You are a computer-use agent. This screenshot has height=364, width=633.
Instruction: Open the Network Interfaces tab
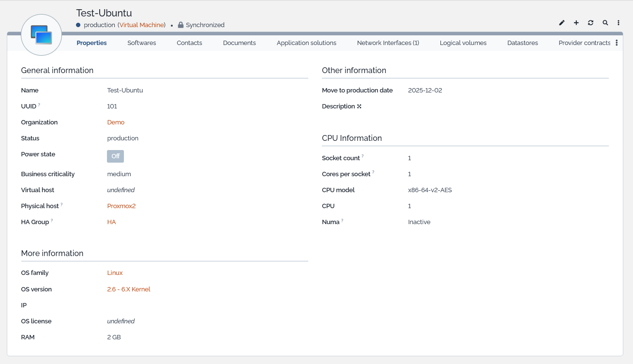388,43
